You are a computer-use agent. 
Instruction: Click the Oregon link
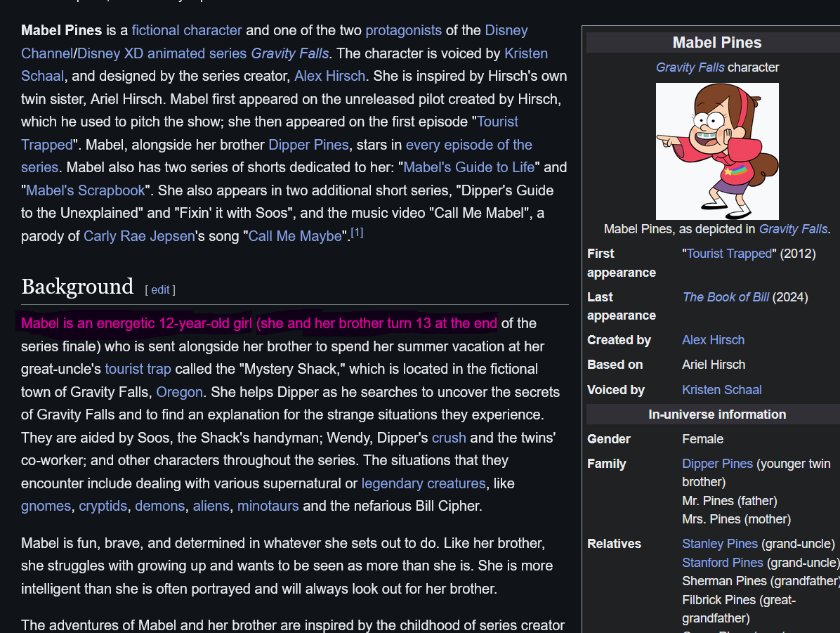[179, 392]
